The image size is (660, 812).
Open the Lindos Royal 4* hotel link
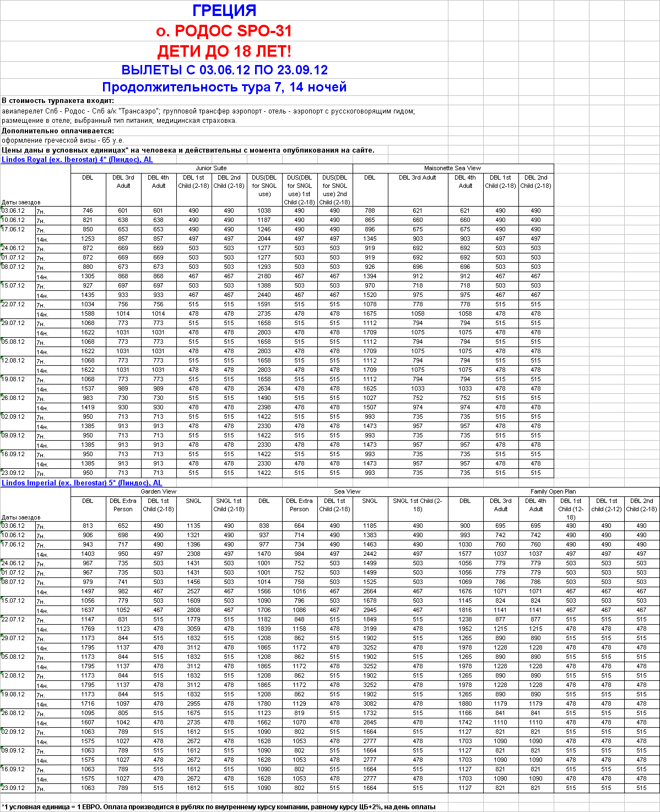(x=77, y=160)
